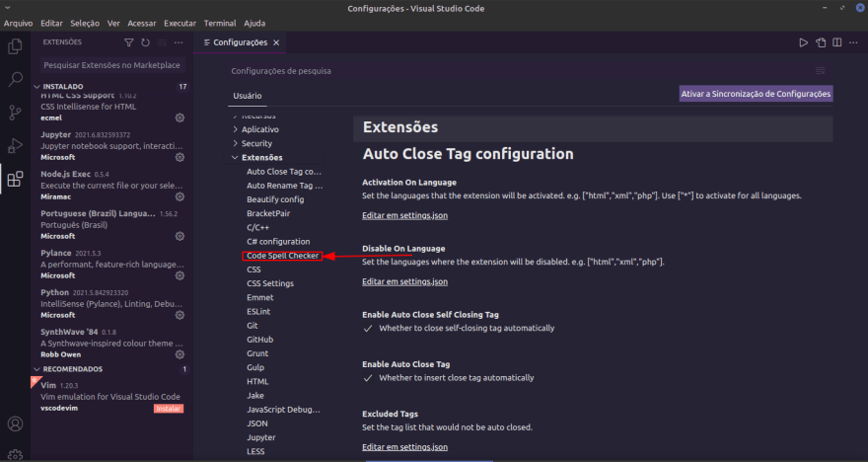Open the Acessar menu
Screen dimensions: 868x462
tap(142, 24)
